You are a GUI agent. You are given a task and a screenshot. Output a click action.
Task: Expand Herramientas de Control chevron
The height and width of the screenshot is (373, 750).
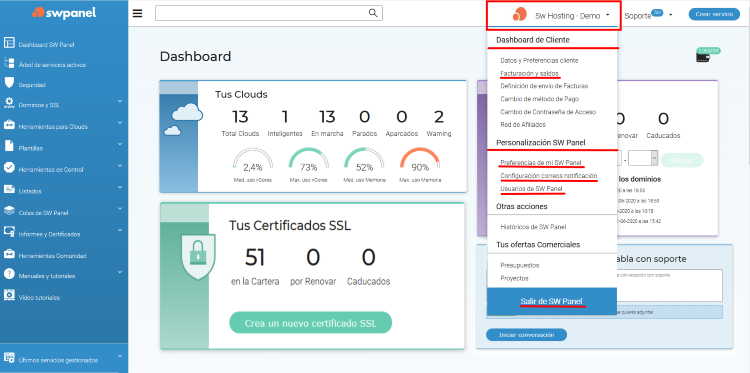pyautogui.click(x=120, y=165)
